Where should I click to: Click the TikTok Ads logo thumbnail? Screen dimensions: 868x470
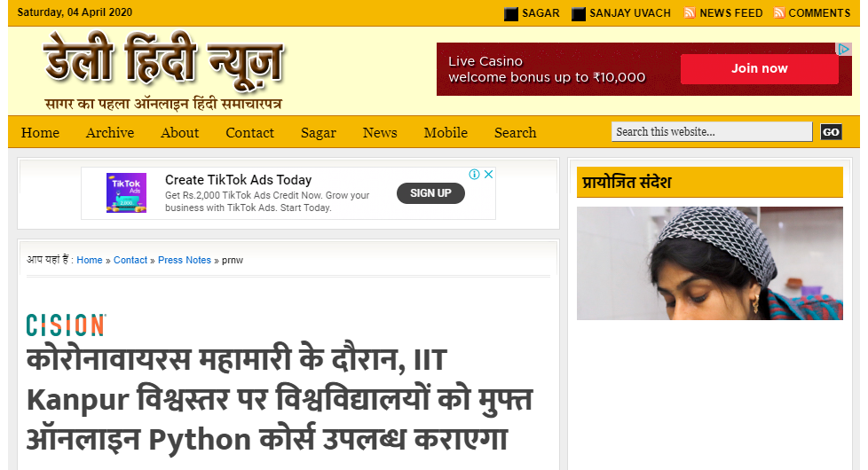(x=126, y=193)
